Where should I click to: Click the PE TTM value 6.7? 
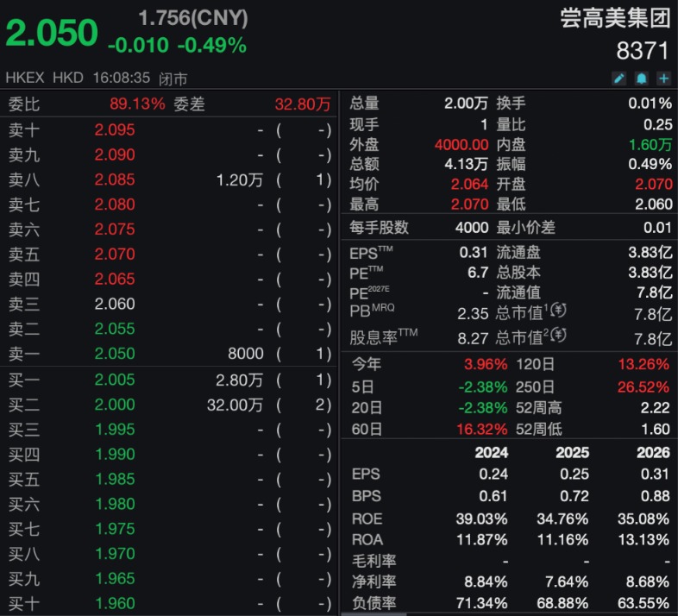478,273
